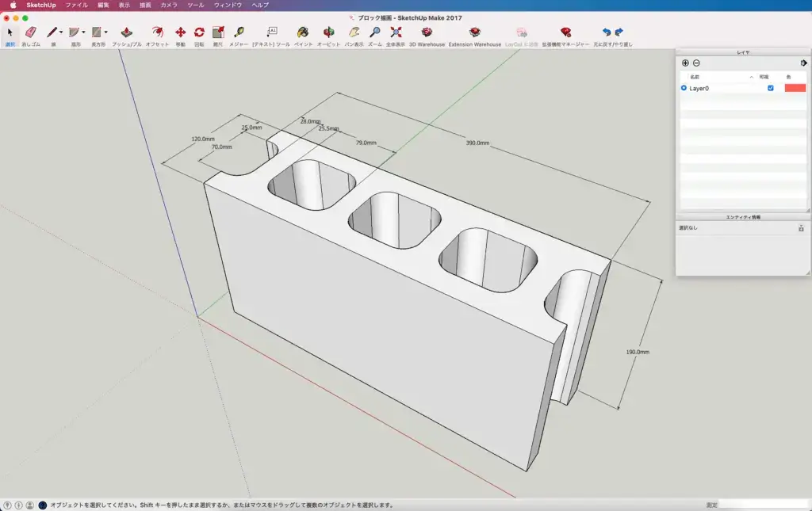
Task: Click the Entity Info panel details icon
Action: point(801,228)
